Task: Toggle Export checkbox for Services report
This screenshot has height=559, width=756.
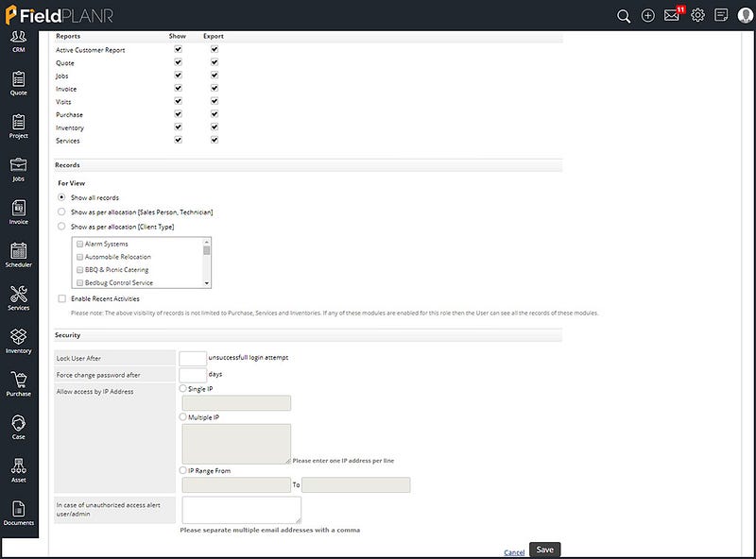Action: coord(215,141)
